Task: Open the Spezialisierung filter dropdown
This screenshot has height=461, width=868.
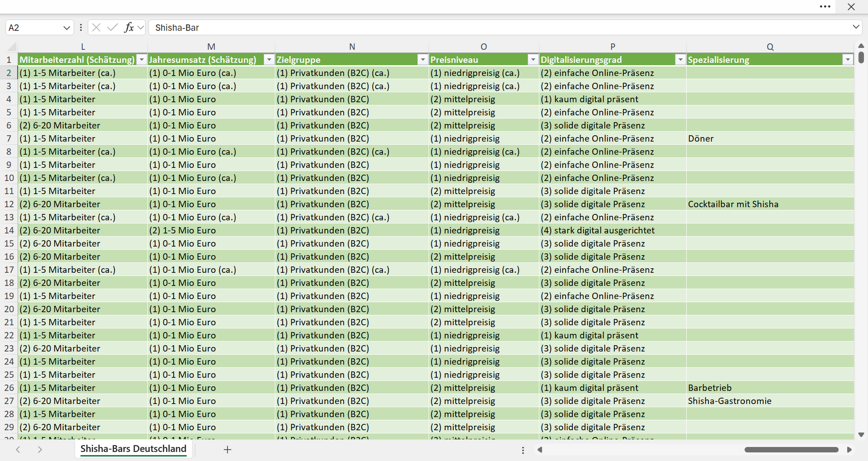Action: (x=848, y=60)
